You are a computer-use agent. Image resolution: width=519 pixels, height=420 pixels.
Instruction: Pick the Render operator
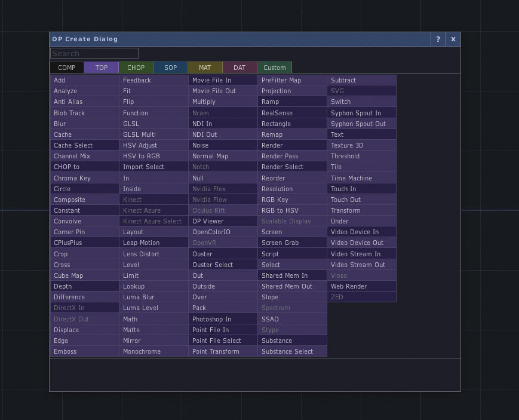[x=292, y=145]
